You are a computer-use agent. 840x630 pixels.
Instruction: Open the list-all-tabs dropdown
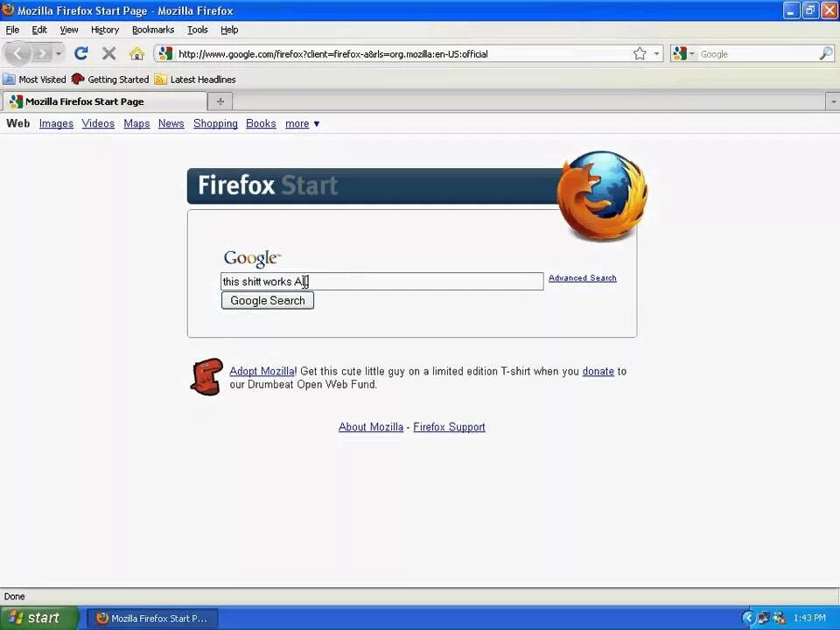833,101
